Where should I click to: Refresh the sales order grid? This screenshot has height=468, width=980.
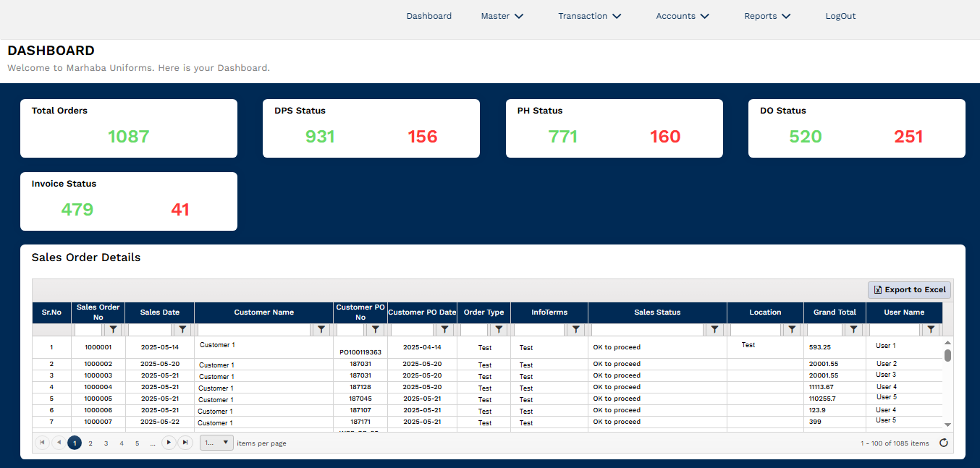point(944,443)
